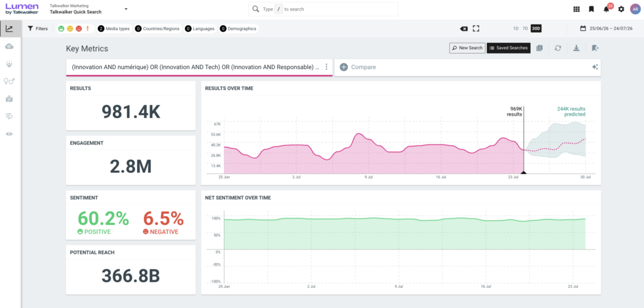
Task: Open the eye view sidebar icon
Action: pos(9,134)
